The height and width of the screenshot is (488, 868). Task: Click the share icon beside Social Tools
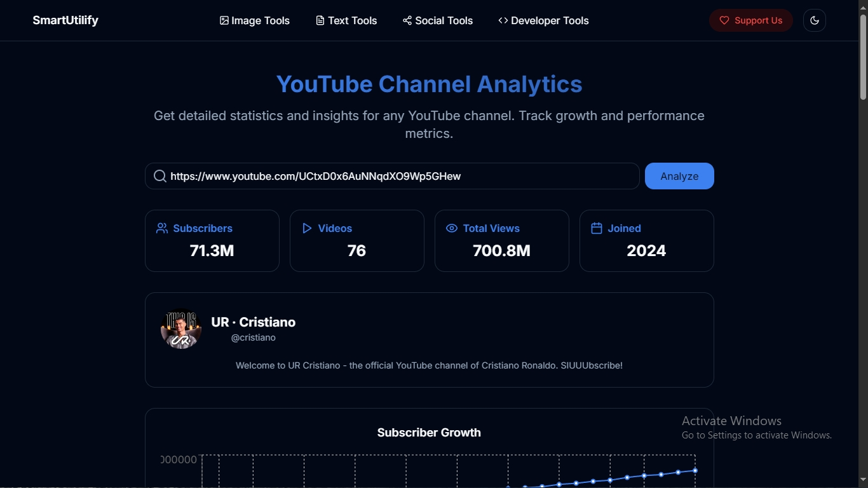pyautogui.click(x=407, y=20)
